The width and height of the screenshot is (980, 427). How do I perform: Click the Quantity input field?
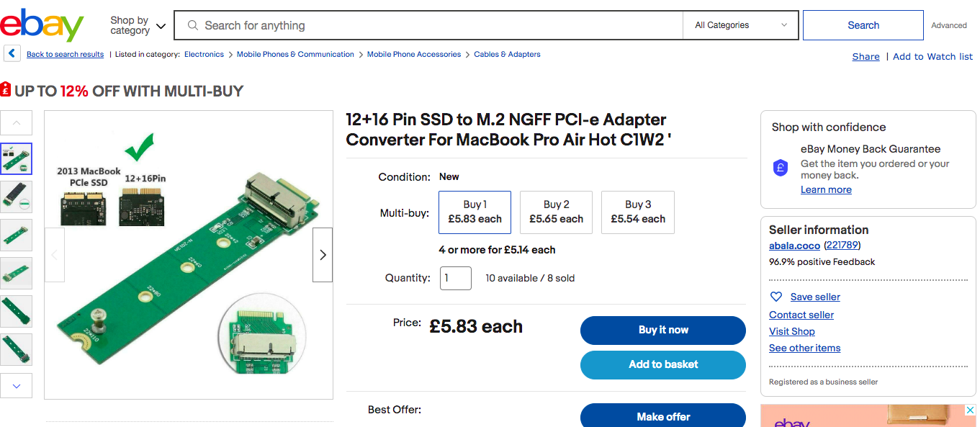455,278
